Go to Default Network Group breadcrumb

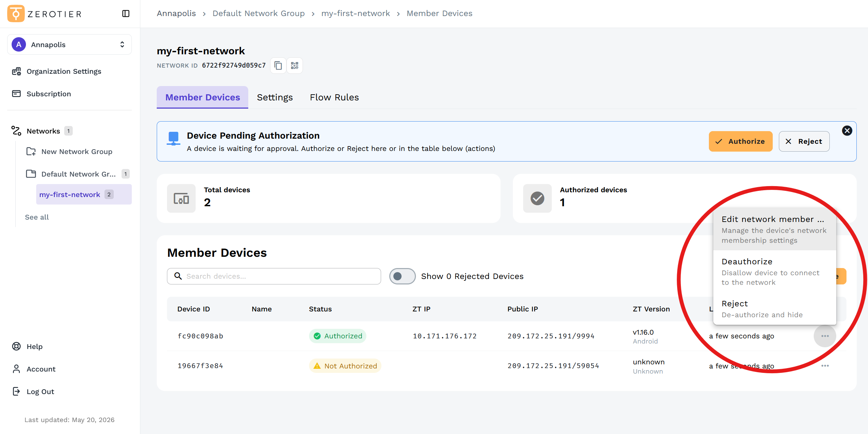[x=258, y=13]
